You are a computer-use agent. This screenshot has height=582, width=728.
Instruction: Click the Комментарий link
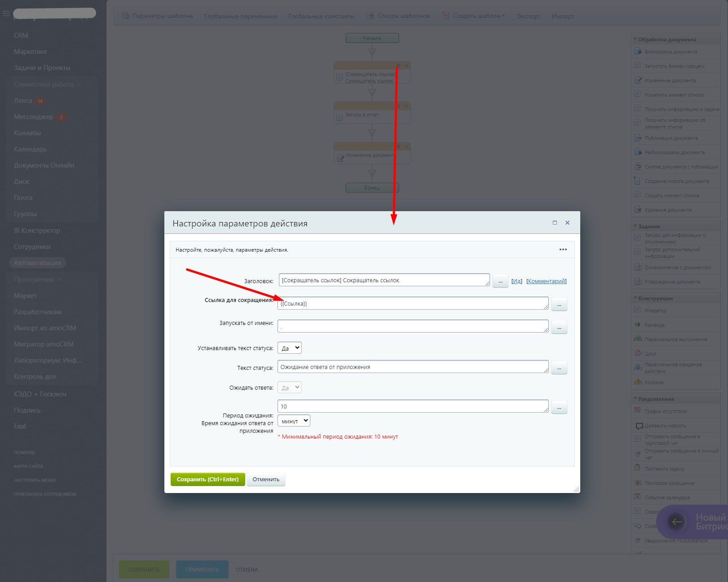click(547, 281)
